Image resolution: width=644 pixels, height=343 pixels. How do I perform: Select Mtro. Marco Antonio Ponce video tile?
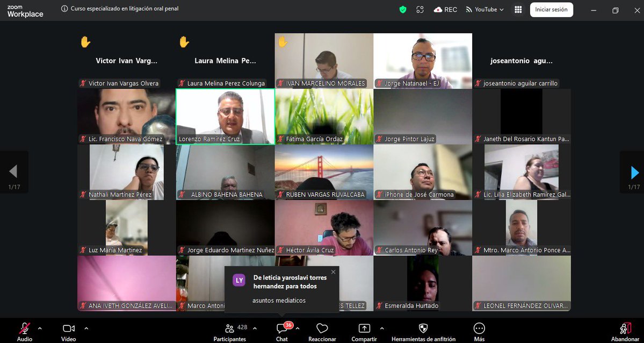(x=522, y=227)
